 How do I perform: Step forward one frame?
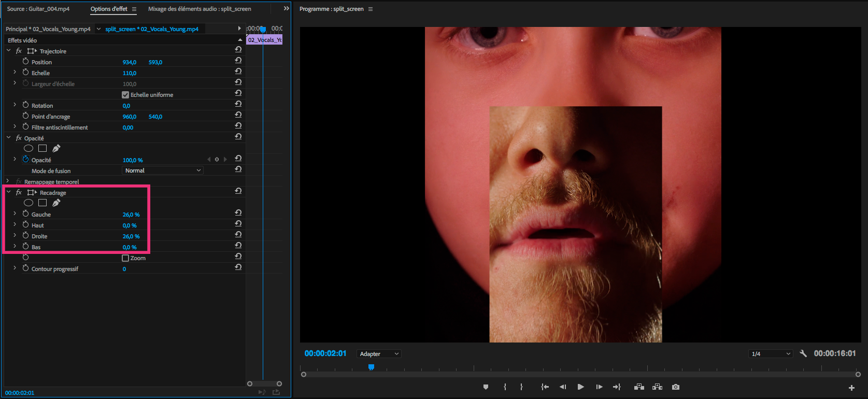599,387
